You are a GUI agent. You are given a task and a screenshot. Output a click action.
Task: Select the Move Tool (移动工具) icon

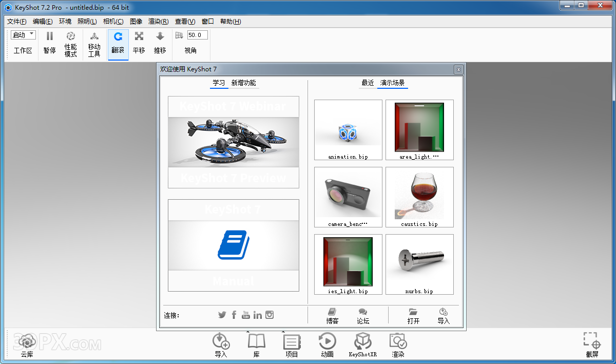94,37
